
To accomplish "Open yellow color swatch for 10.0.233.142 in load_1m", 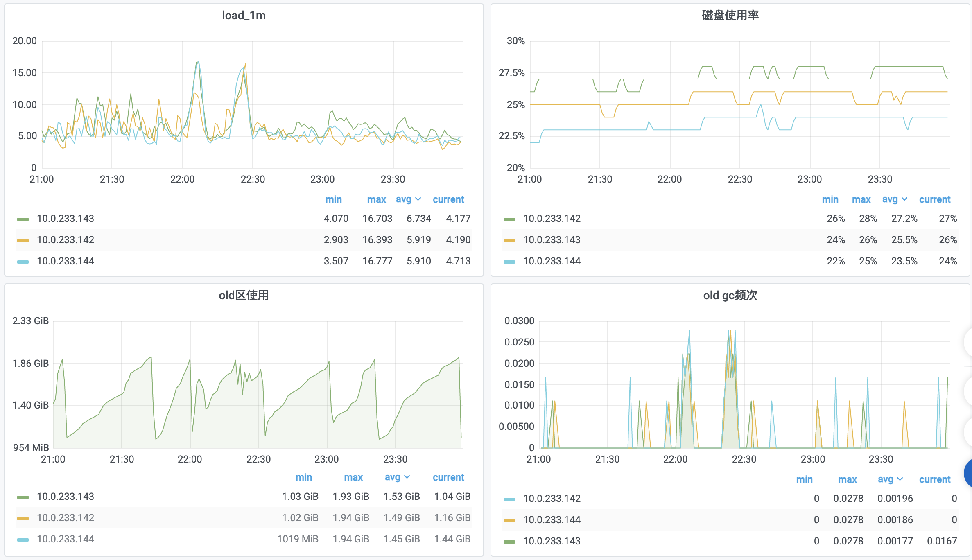I will [x=23, y=240].
